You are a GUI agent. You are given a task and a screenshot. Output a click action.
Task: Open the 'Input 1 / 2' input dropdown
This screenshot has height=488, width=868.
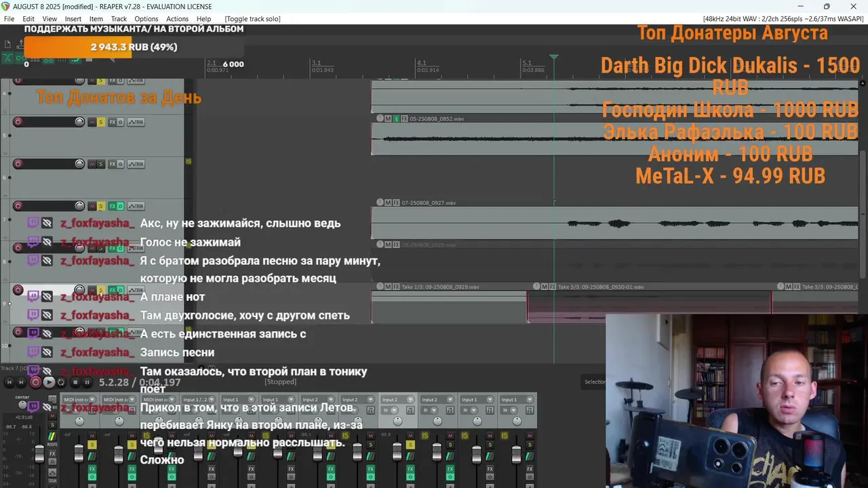tap(199, 399)
